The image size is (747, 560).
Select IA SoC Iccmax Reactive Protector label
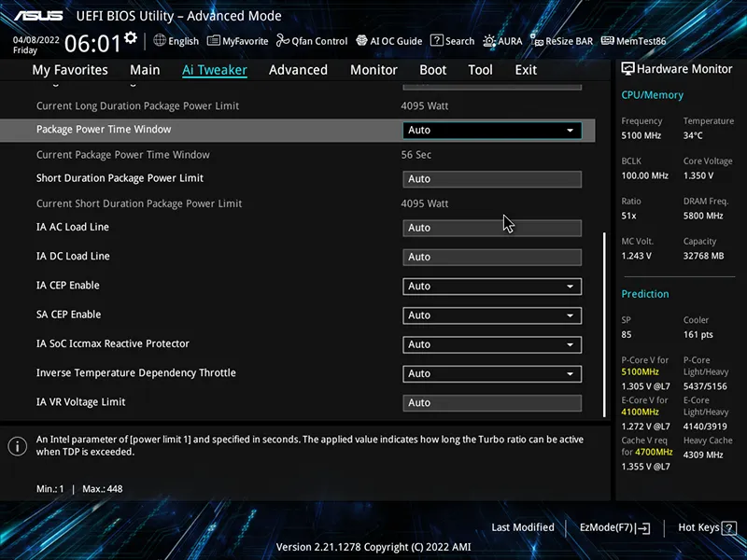point(112,343)
